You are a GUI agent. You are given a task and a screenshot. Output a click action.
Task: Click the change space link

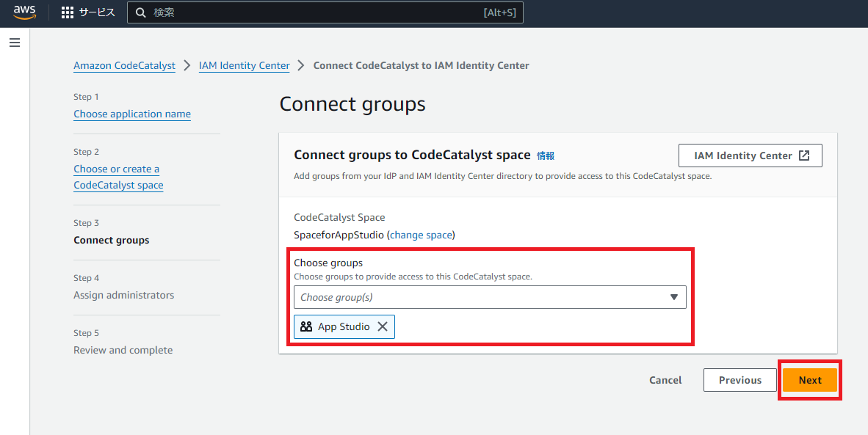pyautogui.click(x=421, y=235)
